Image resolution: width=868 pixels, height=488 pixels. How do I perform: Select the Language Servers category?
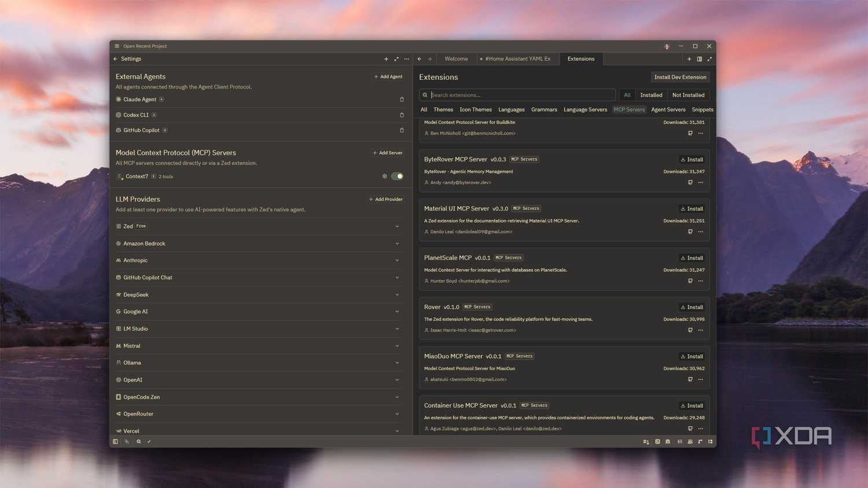pyautogui.click(x=585, y=110)
